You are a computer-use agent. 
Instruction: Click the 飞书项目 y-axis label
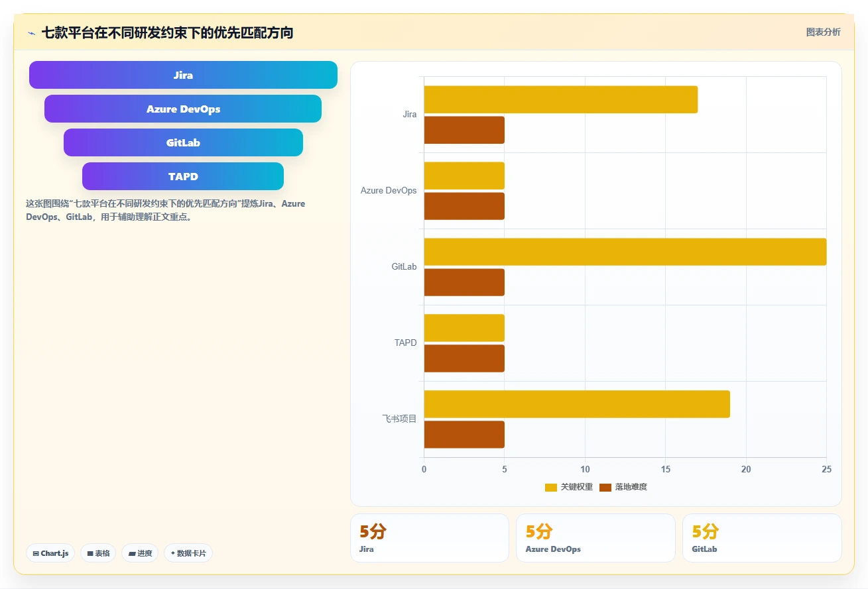[x=399, y=419]
